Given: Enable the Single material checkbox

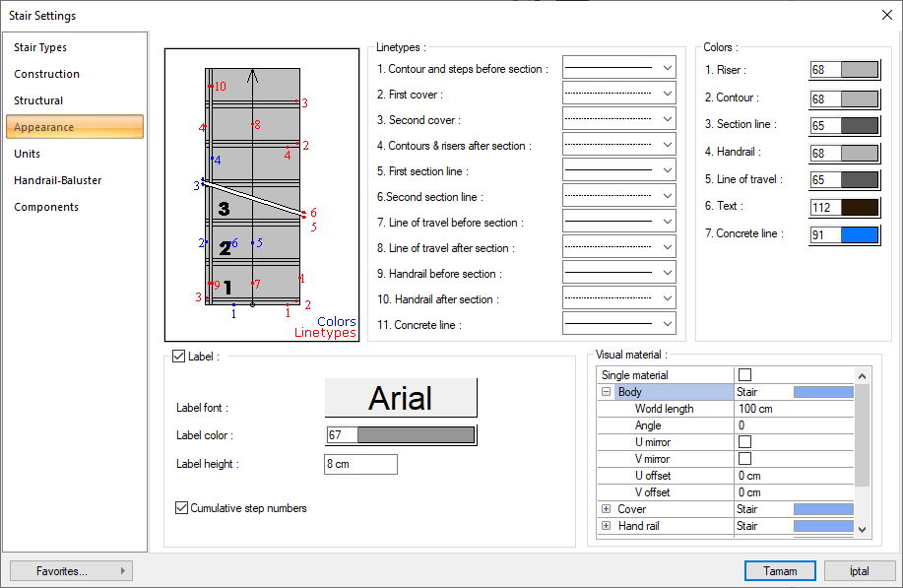Looking at the screenshot, I should (744, 375).
